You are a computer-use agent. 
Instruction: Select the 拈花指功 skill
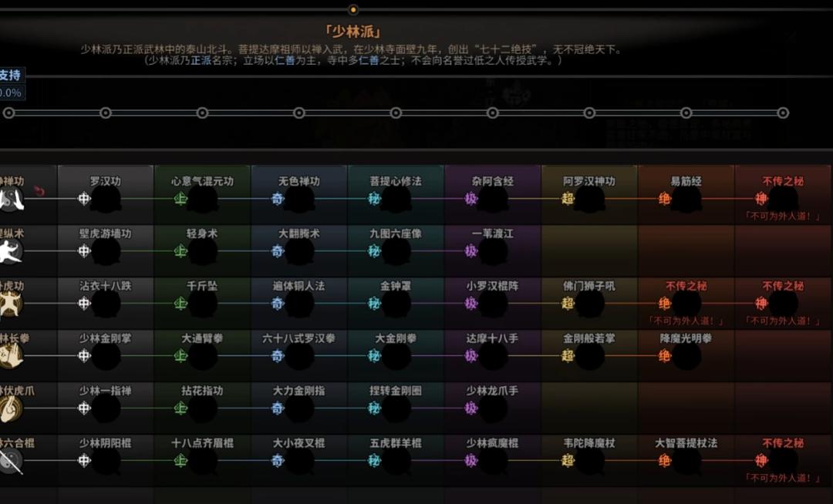[x=203, y=408]
